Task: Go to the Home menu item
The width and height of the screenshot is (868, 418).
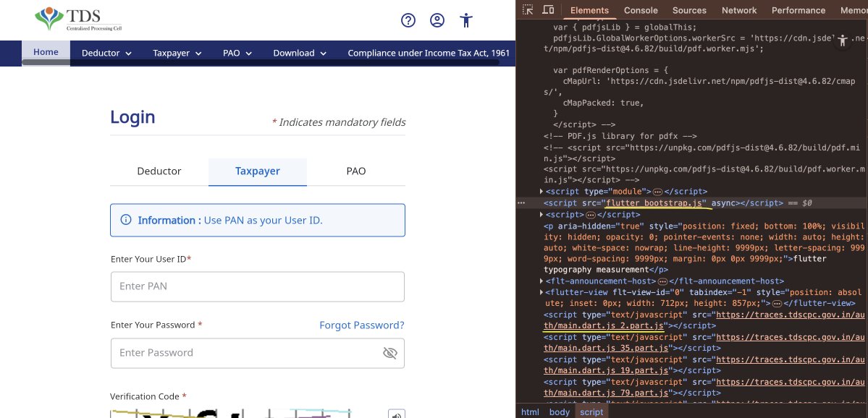Action: [46, 52]
